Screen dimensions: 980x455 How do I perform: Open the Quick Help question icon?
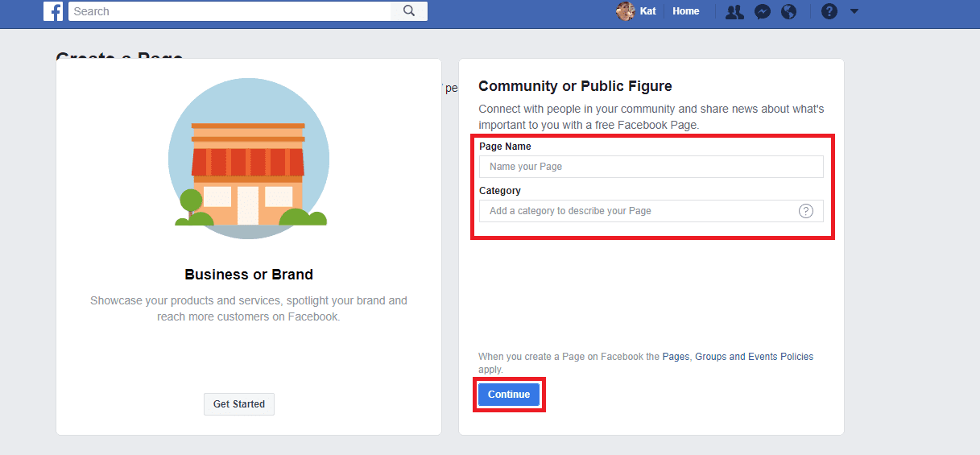pyautogui.click(x=829, y=11)
